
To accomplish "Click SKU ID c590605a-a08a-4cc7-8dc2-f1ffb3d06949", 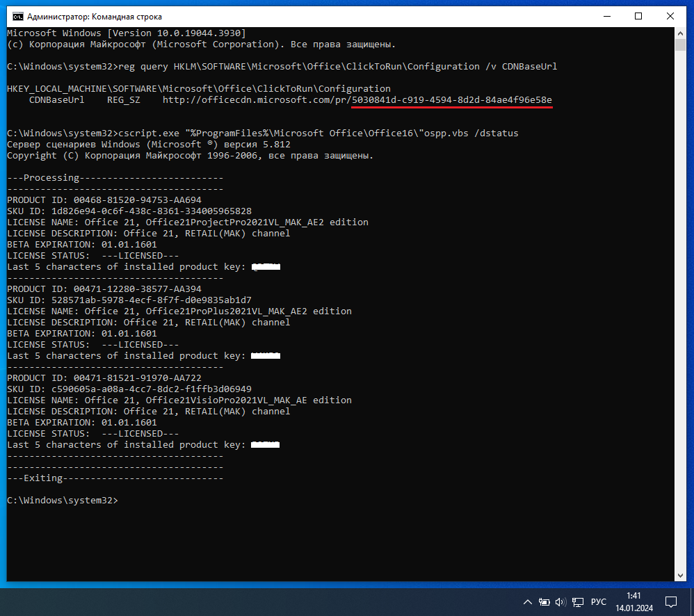I will [x=129, y=389].
